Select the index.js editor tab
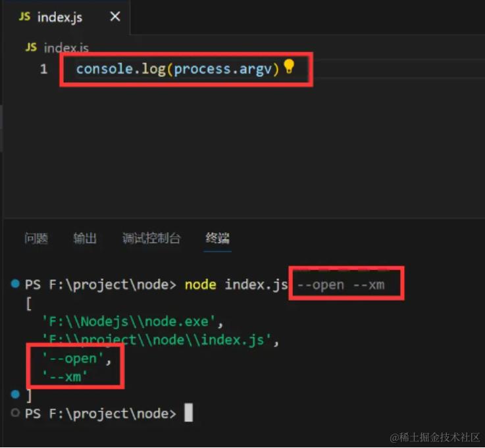 (x=66, y=17)
